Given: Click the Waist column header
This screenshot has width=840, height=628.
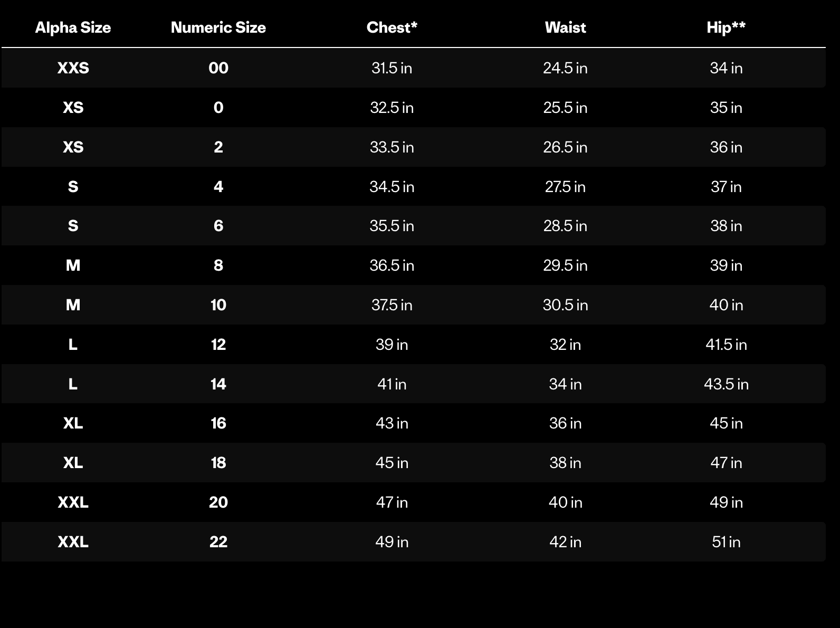Looking at the screenshot, I should pos(565,27).
